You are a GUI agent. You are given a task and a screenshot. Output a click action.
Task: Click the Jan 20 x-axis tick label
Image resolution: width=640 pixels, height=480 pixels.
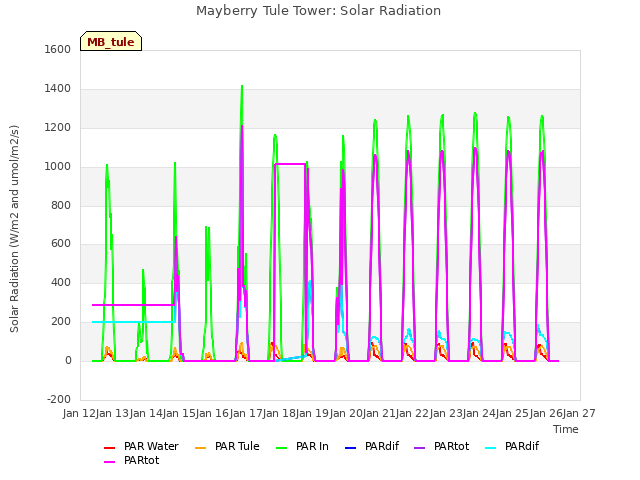click(346, 413)
